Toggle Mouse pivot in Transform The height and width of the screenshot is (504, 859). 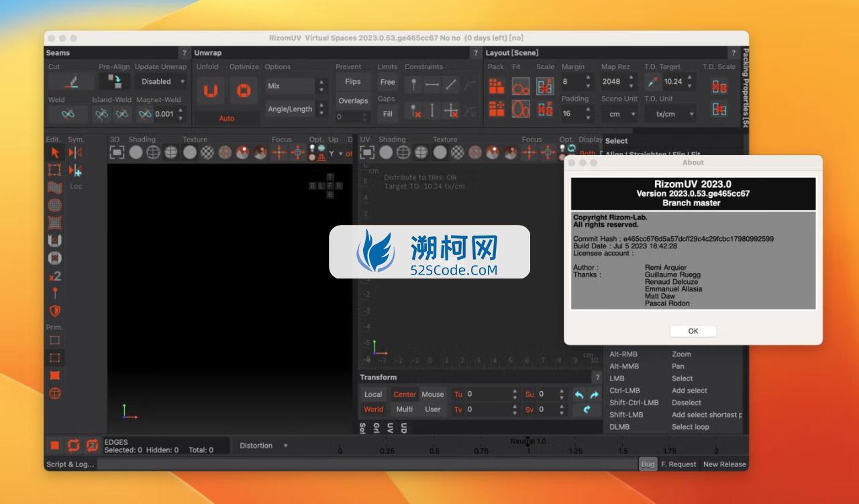click(433, 395)
